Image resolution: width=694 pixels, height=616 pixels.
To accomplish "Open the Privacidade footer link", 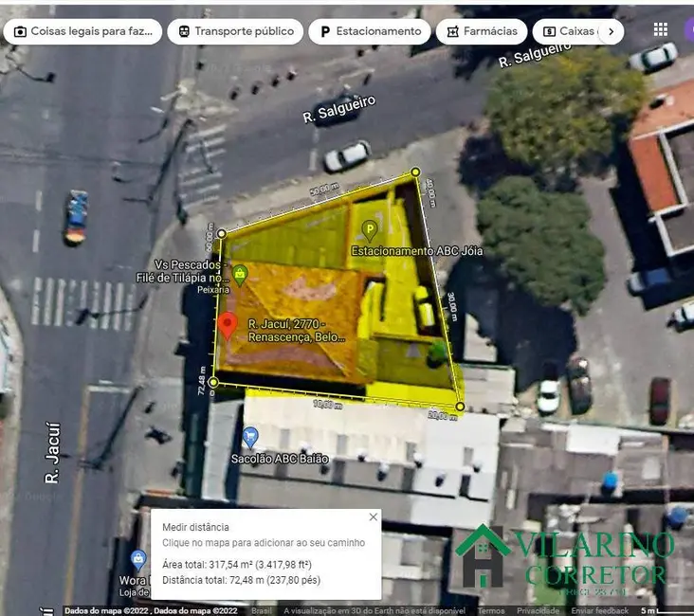I will tap(538, 611).
